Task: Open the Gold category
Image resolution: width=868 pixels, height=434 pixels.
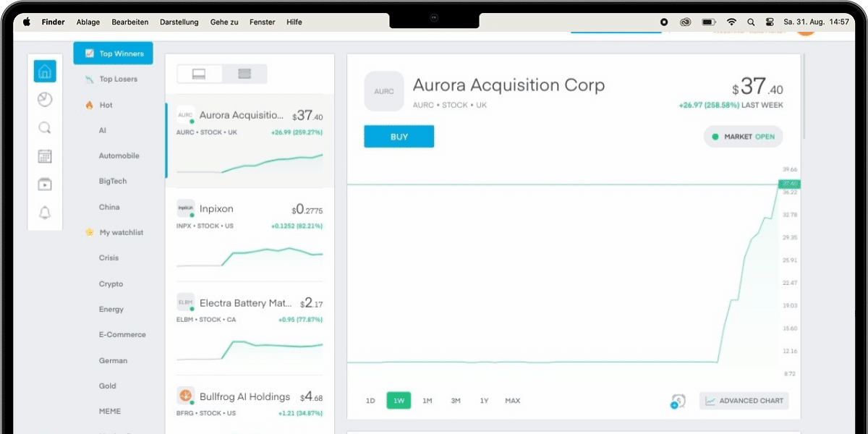Action: 108,386
